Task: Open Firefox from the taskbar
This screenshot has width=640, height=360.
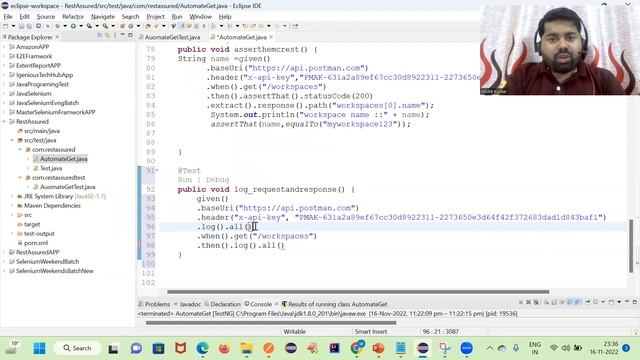Action: coord(224,348)
